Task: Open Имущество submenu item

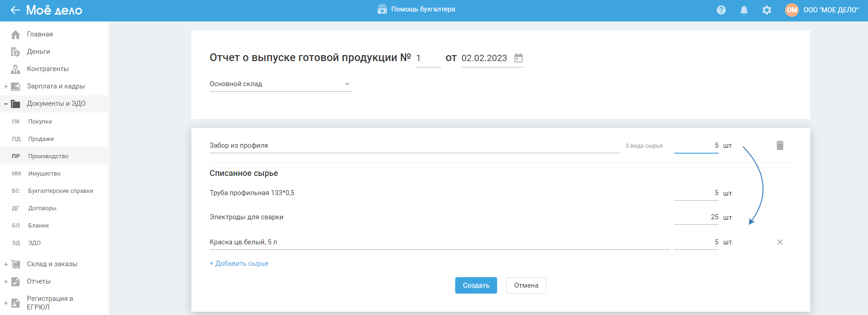Action: (x=54, y=174)
